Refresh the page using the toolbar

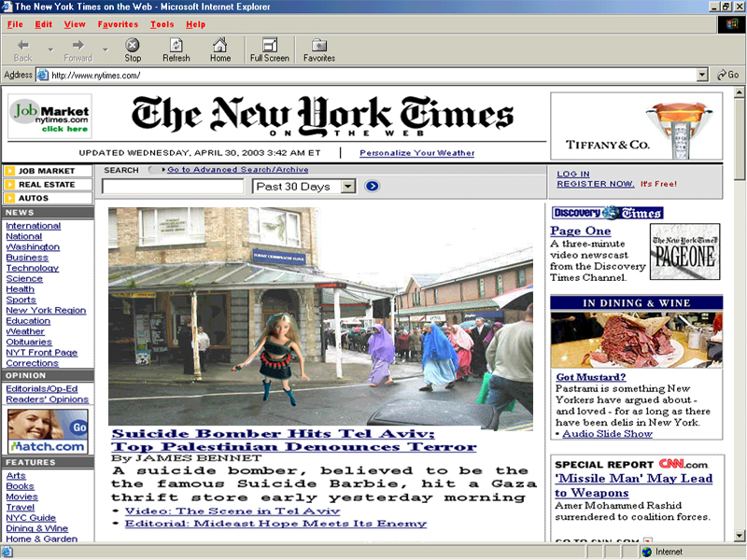[x=176, y=49]
